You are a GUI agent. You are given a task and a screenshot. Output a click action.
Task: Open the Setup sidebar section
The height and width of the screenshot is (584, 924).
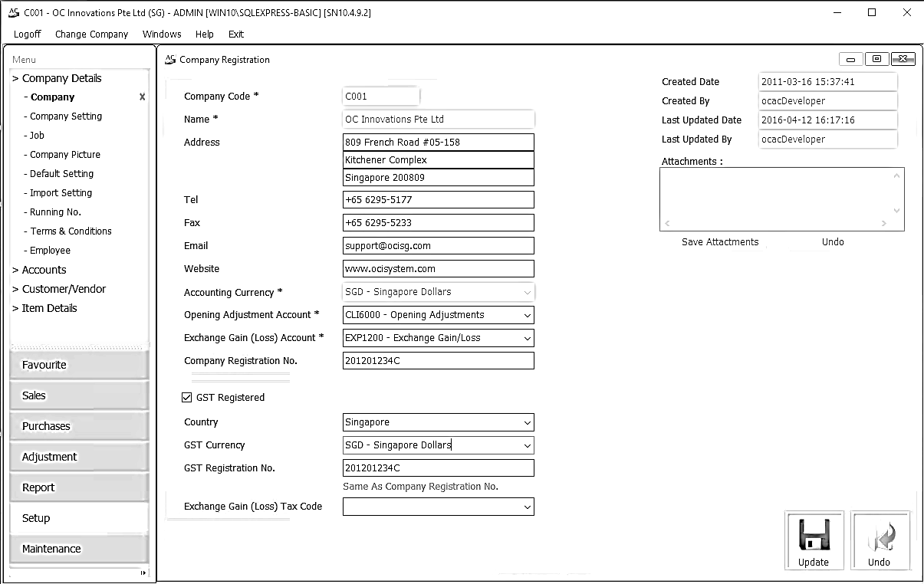(x=77, y=517)
